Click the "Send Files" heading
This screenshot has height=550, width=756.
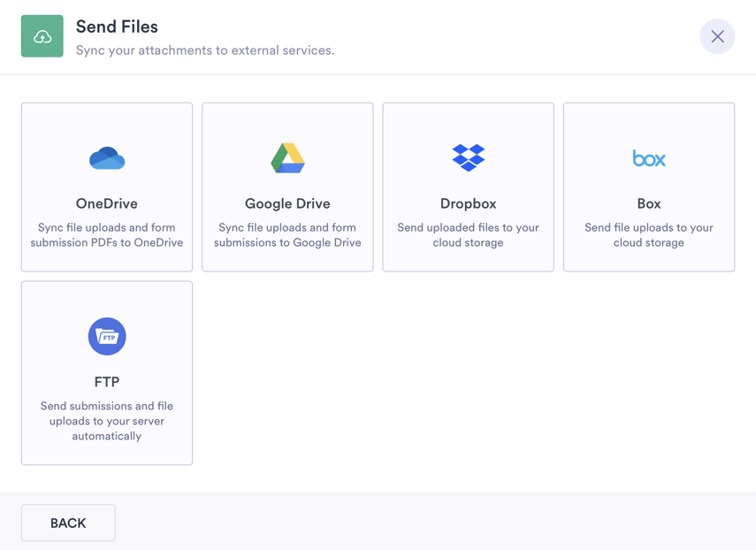coord(117,27)
